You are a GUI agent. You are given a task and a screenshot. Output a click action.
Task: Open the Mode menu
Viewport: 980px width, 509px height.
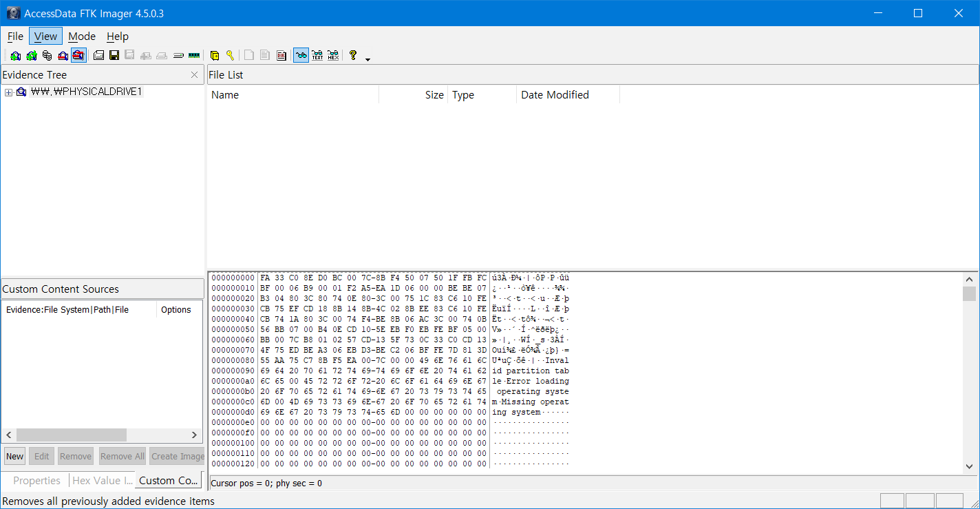pyautogui.click(x=82, y=37)
